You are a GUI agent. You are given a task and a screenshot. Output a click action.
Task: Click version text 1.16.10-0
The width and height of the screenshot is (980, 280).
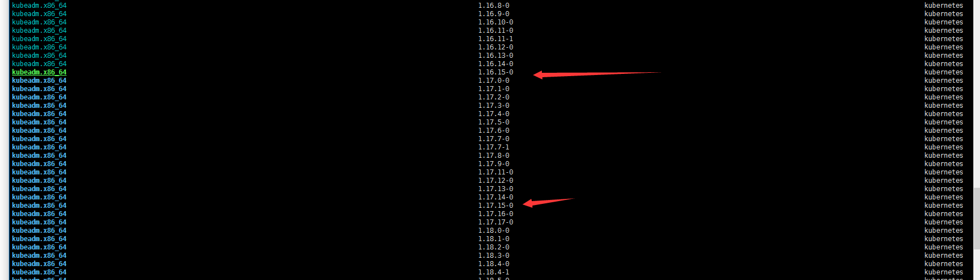(x=496, y=22)
